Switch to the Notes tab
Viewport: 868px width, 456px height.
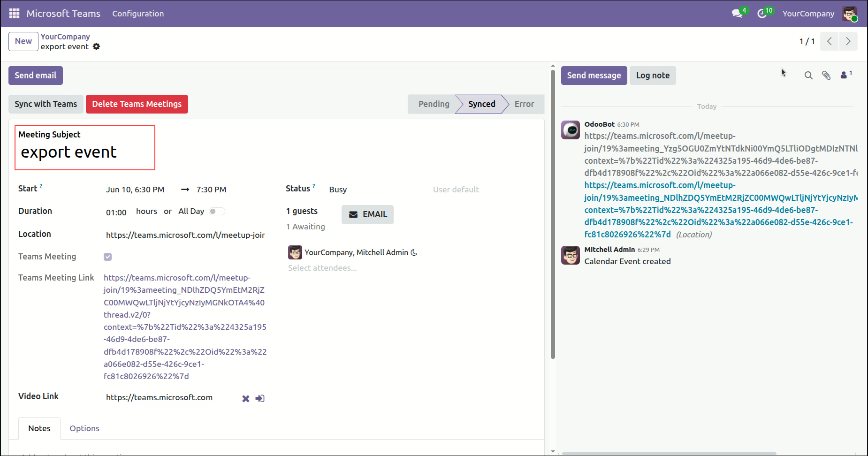[x=39, y=428]
